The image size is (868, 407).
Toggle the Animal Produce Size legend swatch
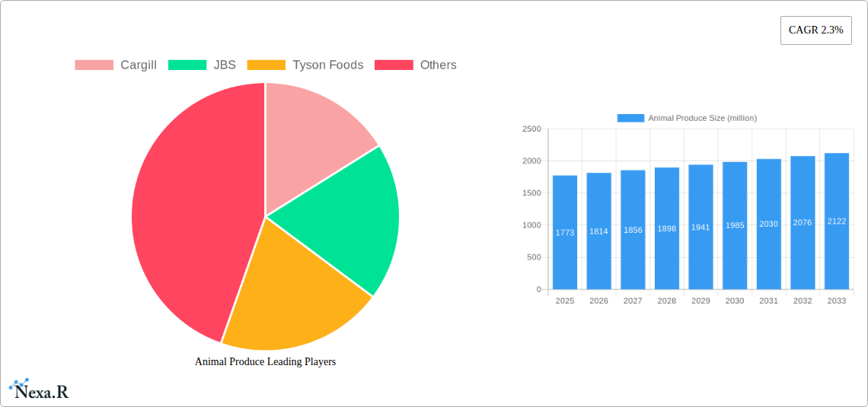click(630, 118)
